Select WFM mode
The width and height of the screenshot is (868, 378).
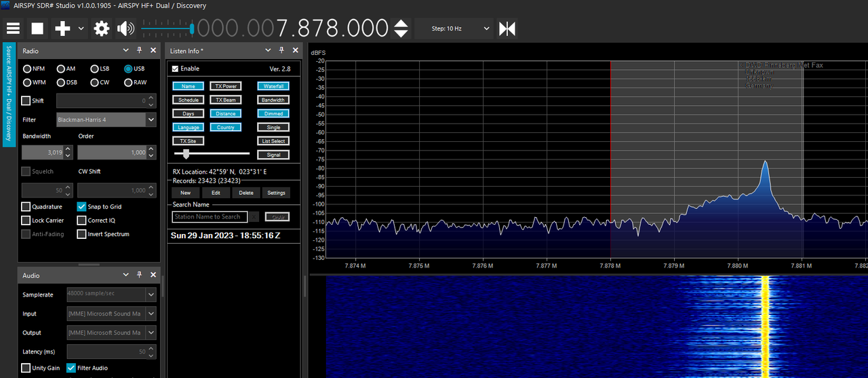[35, 82]
